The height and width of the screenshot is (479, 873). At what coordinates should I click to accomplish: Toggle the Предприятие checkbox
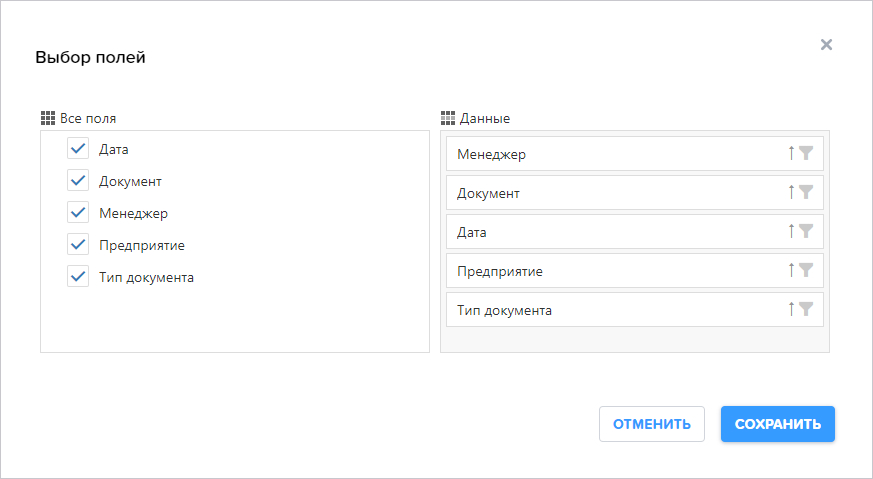[78, 245]
